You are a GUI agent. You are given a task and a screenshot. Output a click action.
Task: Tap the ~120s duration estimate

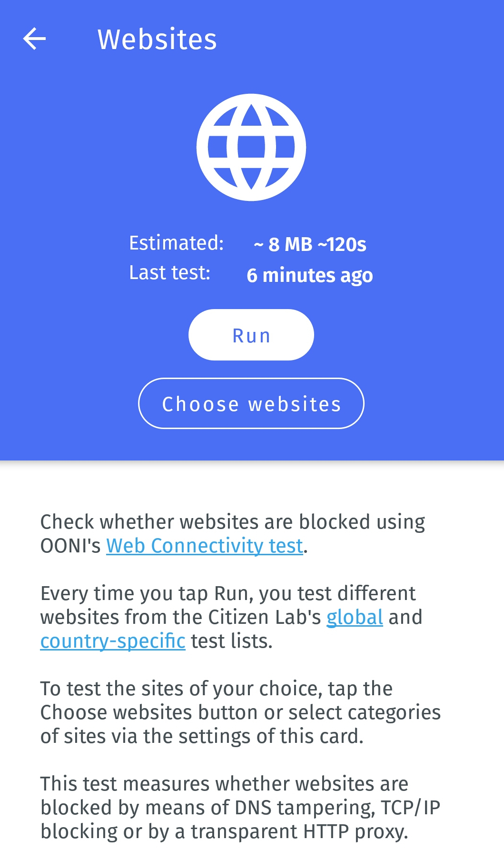coord(342,244)
